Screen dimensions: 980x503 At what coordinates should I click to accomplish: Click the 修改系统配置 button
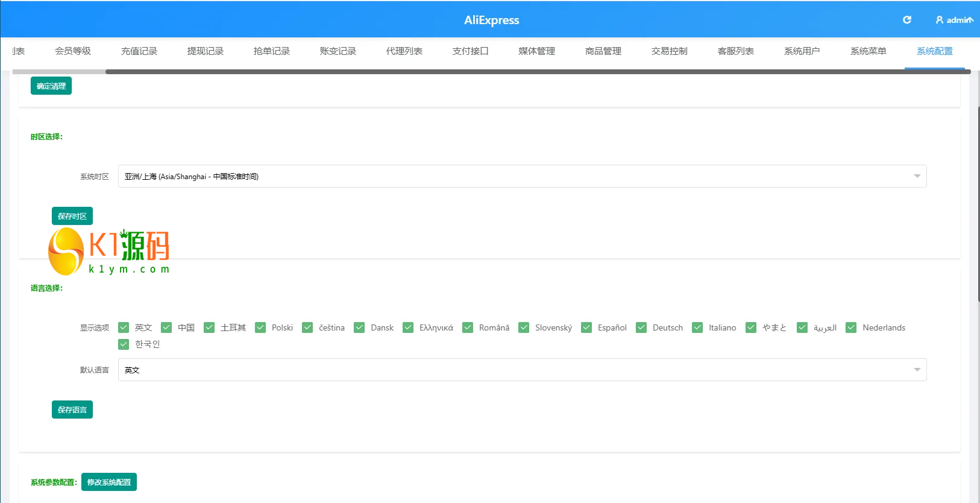click(x=109, y=482)
